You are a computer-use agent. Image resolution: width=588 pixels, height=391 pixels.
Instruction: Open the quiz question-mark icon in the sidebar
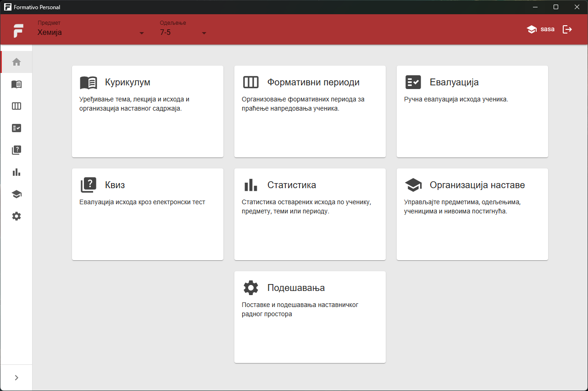(x=17, y=150)
